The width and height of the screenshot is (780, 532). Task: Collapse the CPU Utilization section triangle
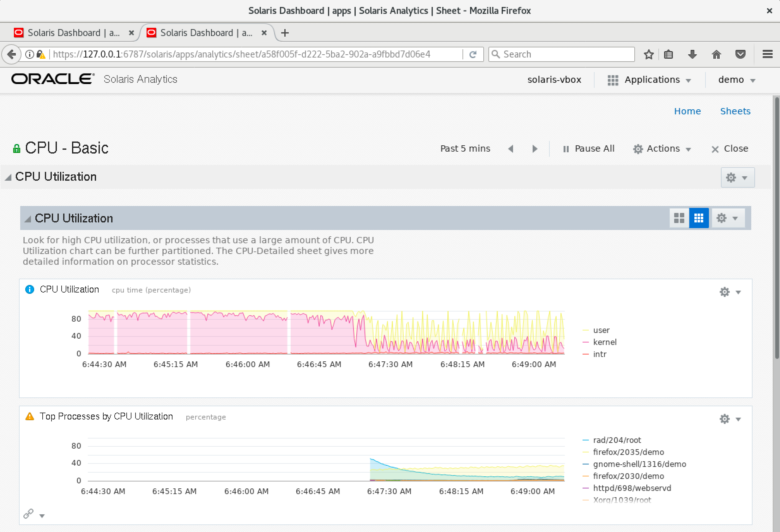coord(9,177)
